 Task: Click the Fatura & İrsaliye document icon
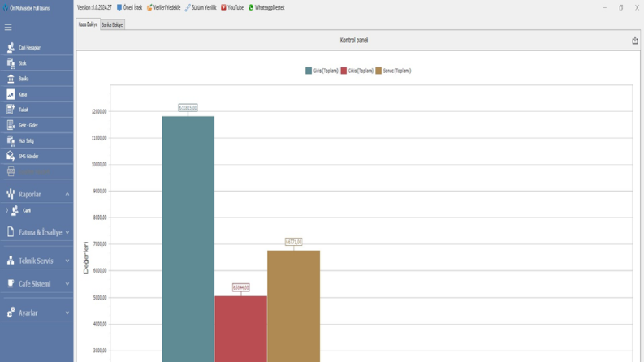point(11,232)
